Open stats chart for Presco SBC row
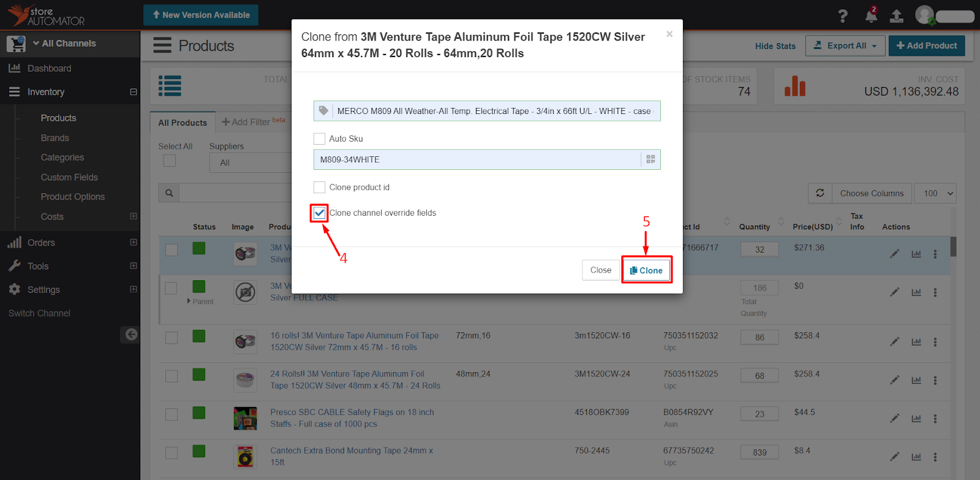 click(916, 419)
